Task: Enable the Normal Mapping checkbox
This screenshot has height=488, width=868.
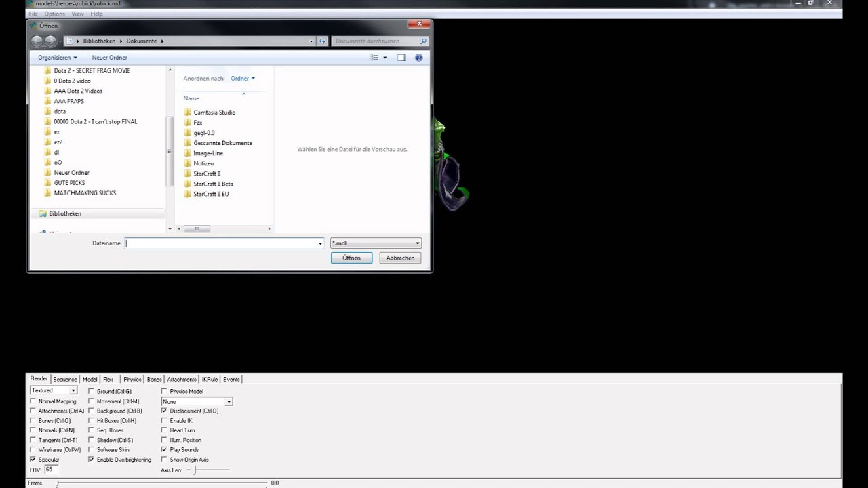Action: (x=33, y=401)
